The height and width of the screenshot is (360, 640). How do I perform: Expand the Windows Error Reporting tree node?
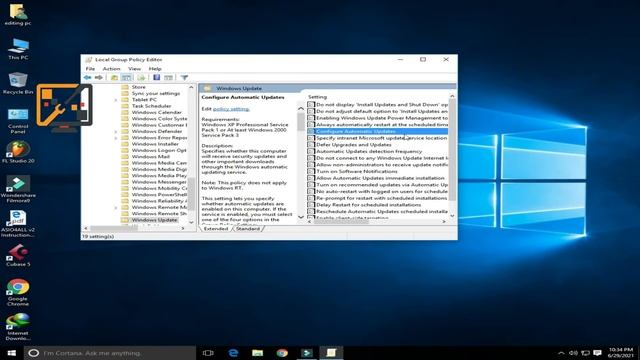(116, 138)
